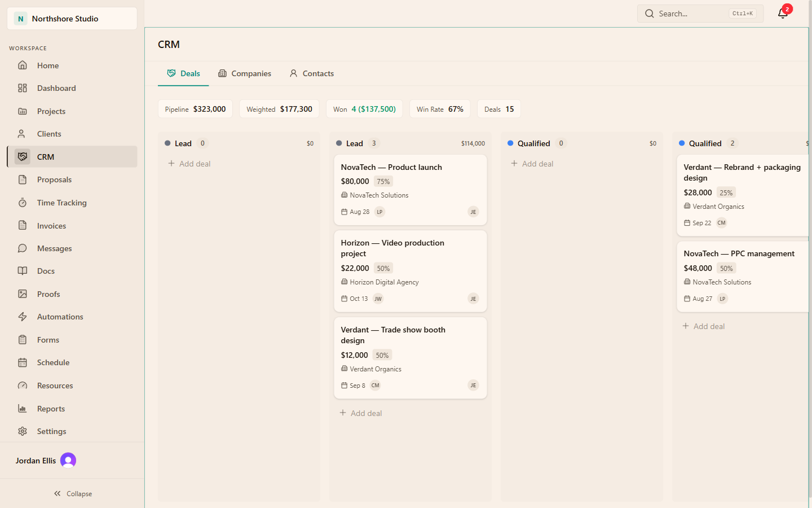
Task: Select the Deals tab
Action: pyautogui.click(x=184, y=73)
